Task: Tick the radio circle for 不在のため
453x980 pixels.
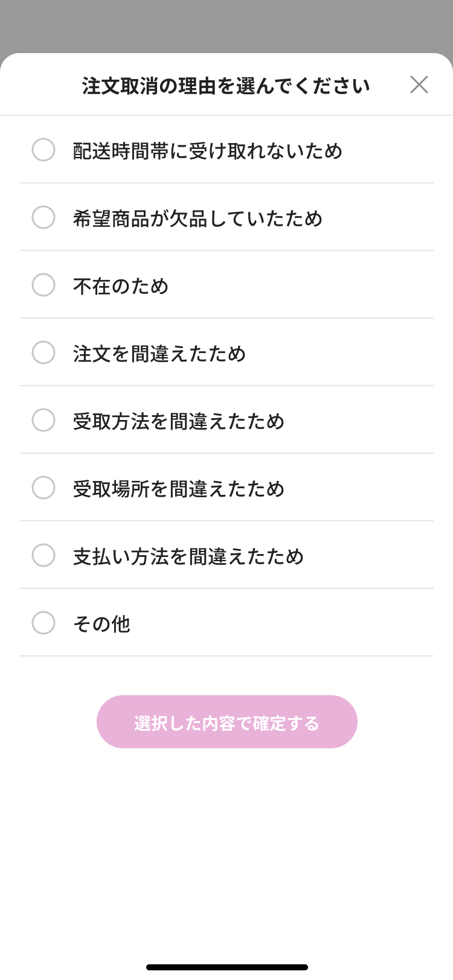Action: 43,285
